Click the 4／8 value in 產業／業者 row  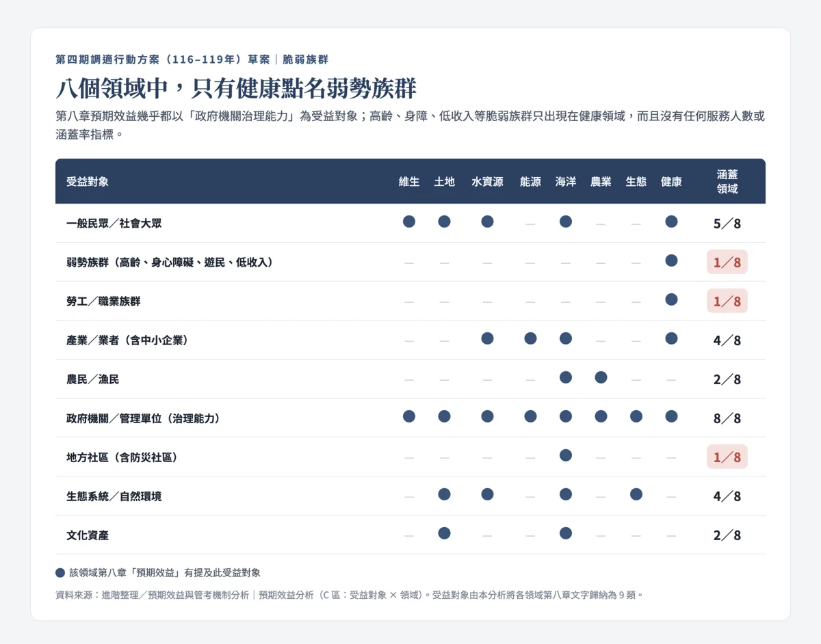coord(727,340)
